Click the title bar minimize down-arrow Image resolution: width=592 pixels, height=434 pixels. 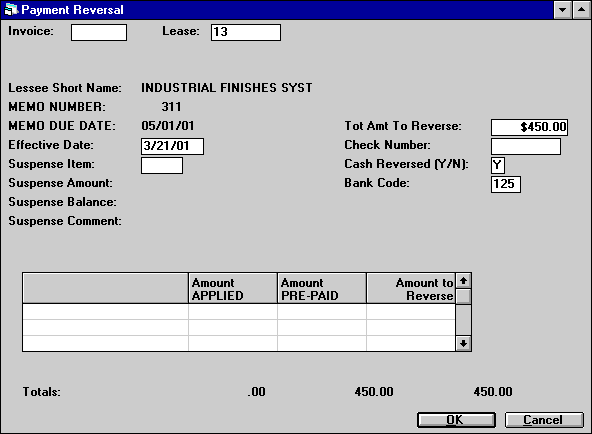[562, 10]
